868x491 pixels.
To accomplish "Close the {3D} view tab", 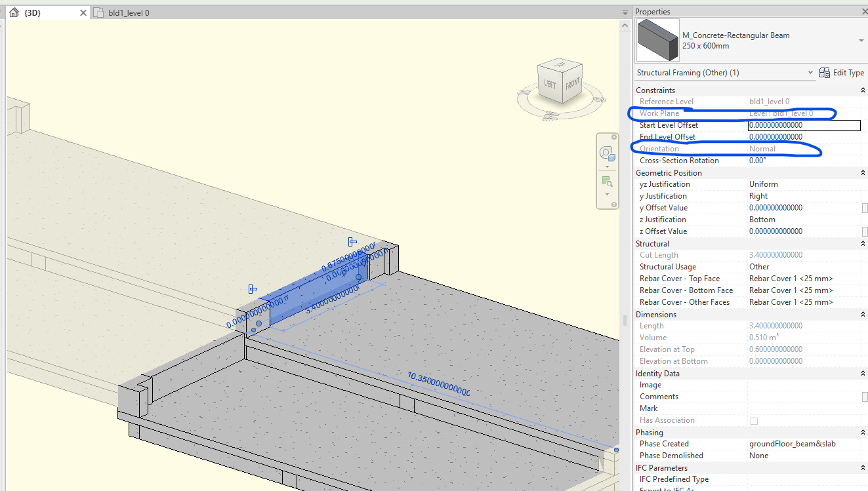I will [x=83, y=12].
